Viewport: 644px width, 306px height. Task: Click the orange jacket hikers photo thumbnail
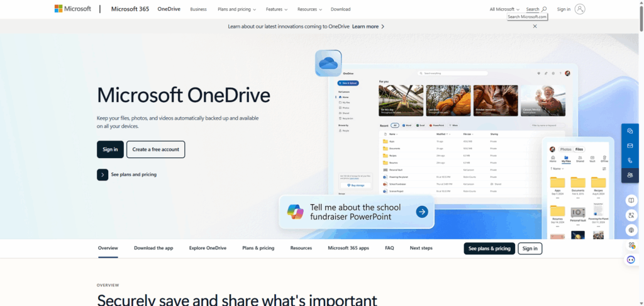point(448,100)
